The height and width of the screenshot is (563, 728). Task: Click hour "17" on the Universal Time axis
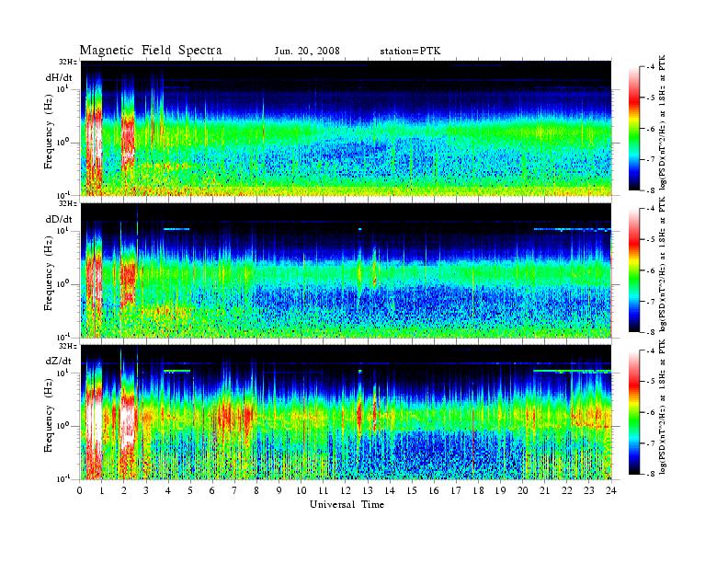(x=457, y=490)
